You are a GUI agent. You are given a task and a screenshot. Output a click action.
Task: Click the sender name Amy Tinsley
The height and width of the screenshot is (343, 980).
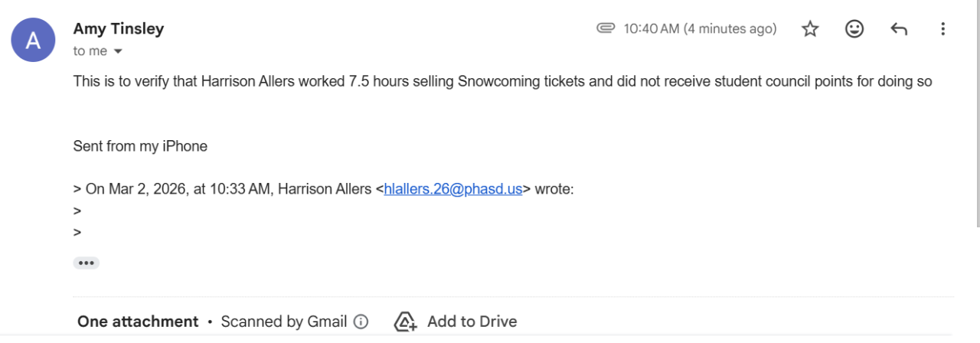(119, 29)
